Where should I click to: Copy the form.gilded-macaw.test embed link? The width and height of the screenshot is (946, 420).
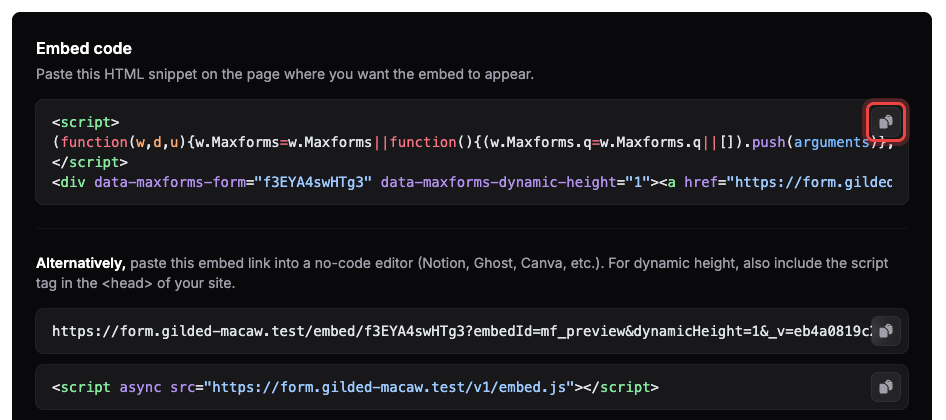click(x=886, y=331)
